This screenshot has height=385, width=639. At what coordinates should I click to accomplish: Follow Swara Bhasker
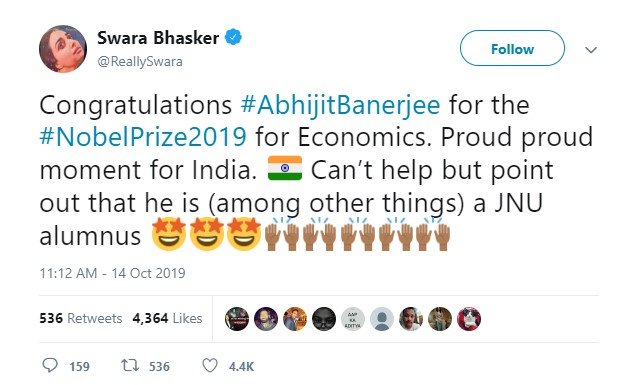[512, 48]
